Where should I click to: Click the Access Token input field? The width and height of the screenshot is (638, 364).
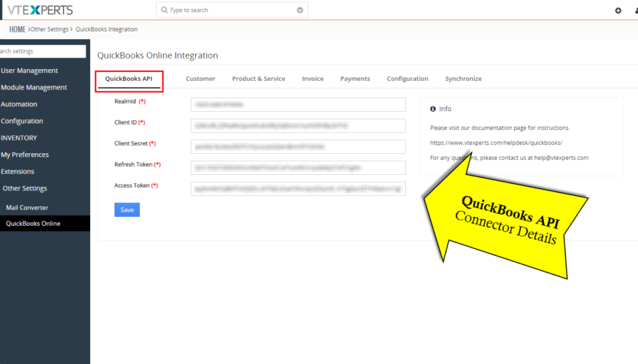point(298,188)
